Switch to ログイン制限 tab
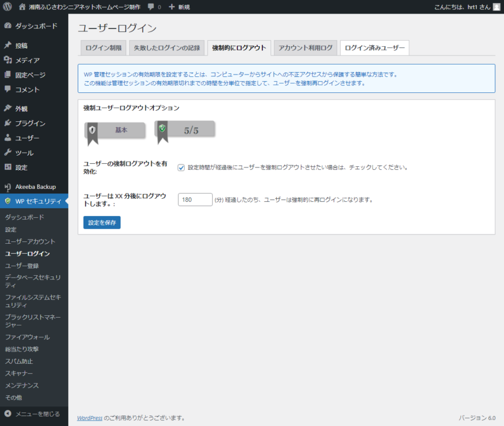The width and height of the screenshot is (504, 426). pyautogui.click(x=104, y=48)
